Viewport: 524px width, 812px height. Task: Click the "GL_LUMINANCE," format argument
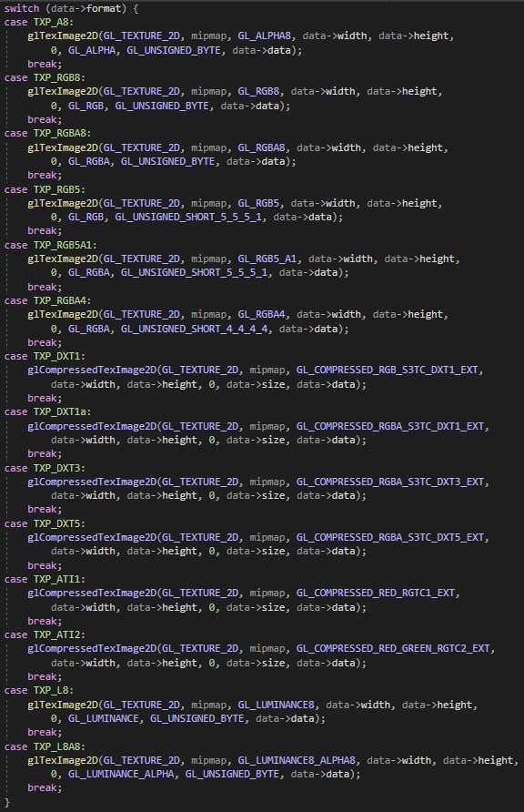tap(106, 719)
